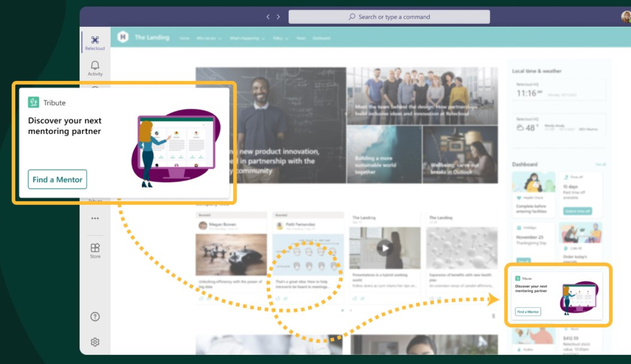Open the Activity bell icon
Screen dimensions: 631x364
point(95,68)
